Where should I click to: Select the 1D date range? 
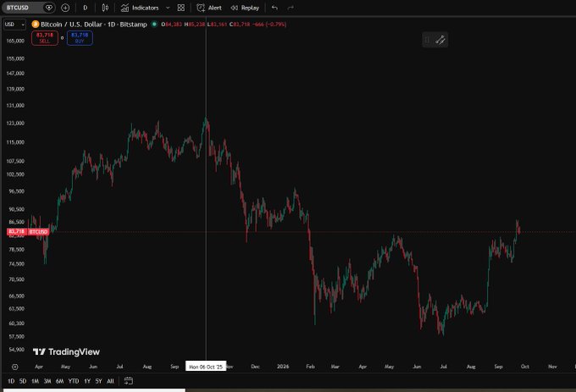tap(11, 381)
